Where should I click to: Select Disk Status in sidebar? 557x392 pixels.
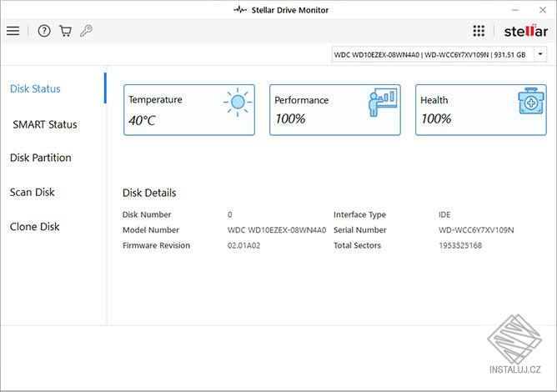click(x=35, y=89)
